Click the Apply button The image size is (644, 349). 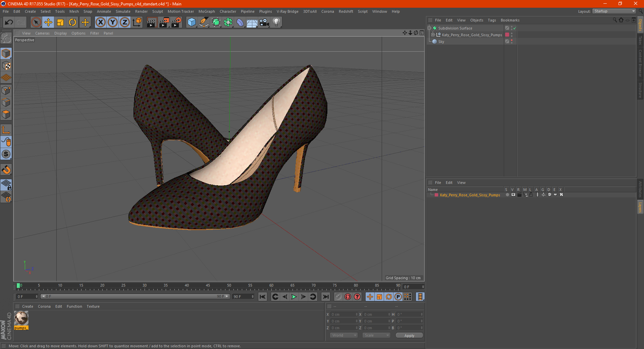click(409, 336)
